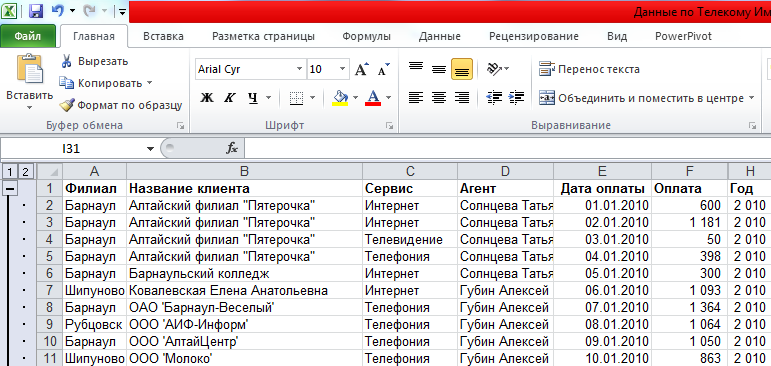Align cell text left
This screenshot has width=771, height=366.
416,98
